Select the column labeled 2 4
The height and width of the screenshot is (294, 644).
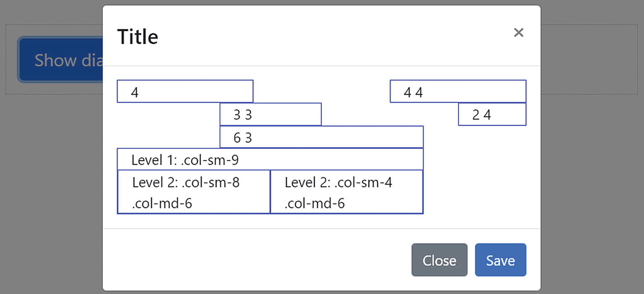(492, 114)
